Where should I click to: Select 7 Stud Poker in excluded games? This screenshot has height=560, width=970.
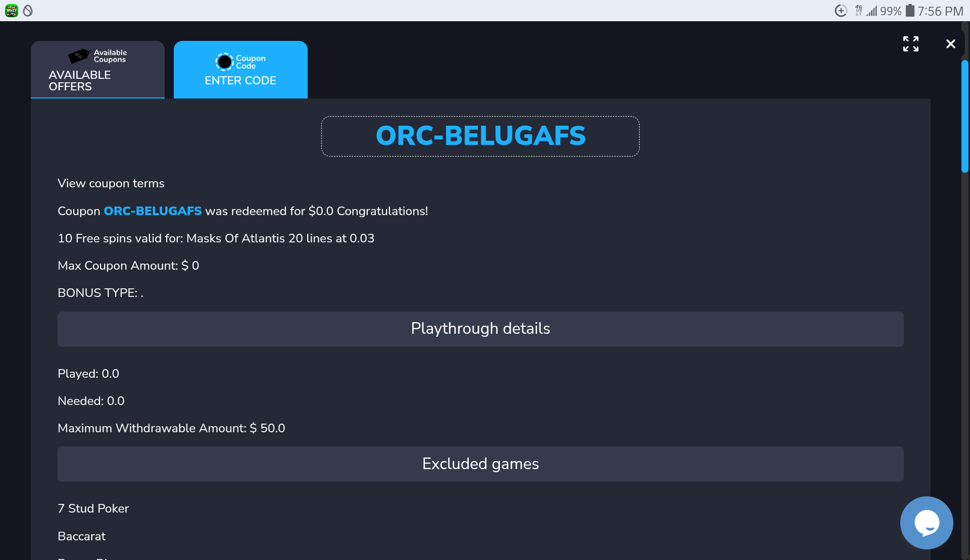pos(93,508)
